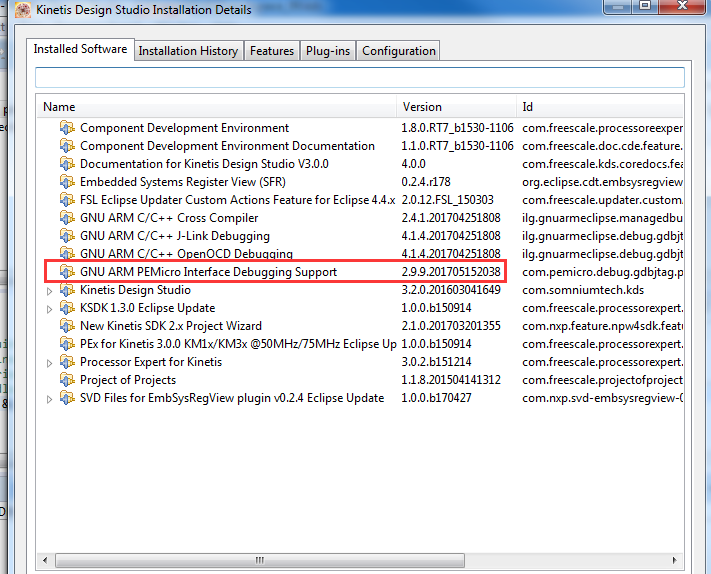Viewport: 711px width, 574px height.
Task: Click the scrollbar right arrow
Action: (x=674, y=560)
